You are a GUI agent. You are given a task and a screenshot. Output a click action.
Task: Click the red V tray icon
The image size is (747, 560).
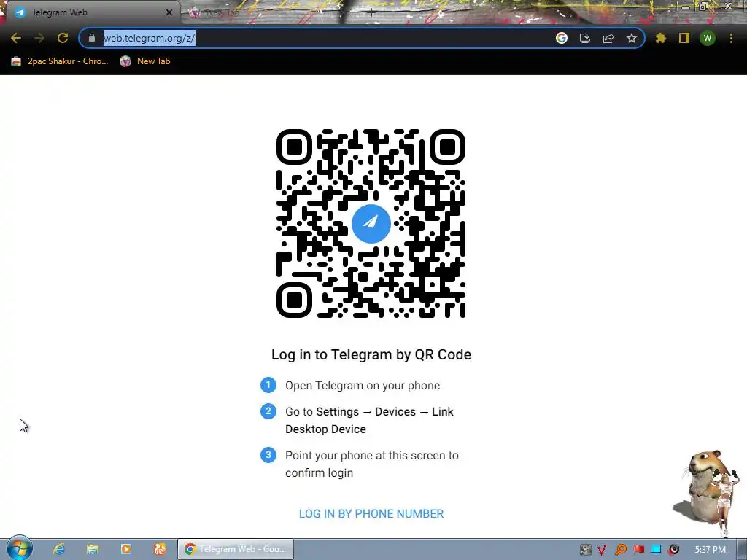tap(602, 550)
